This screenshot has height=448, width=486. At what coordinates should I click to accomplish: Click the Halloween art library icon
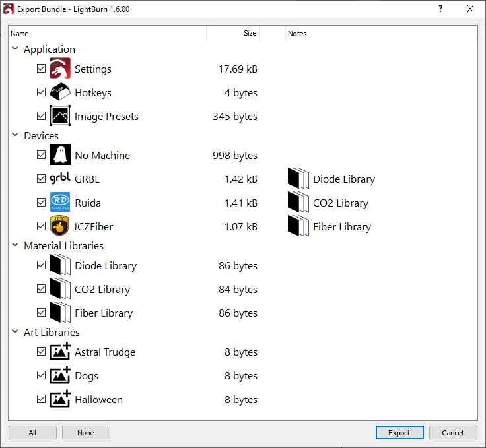point(60,399)
